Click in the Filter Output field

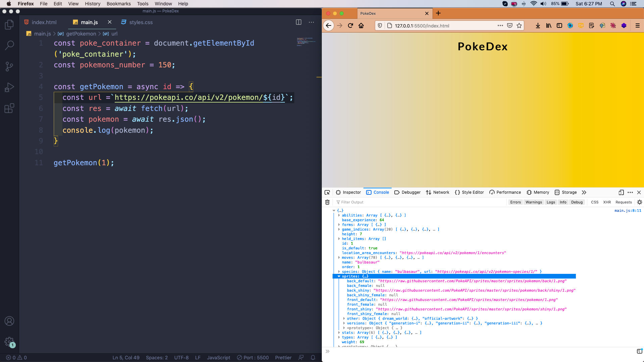click(419, 202)
